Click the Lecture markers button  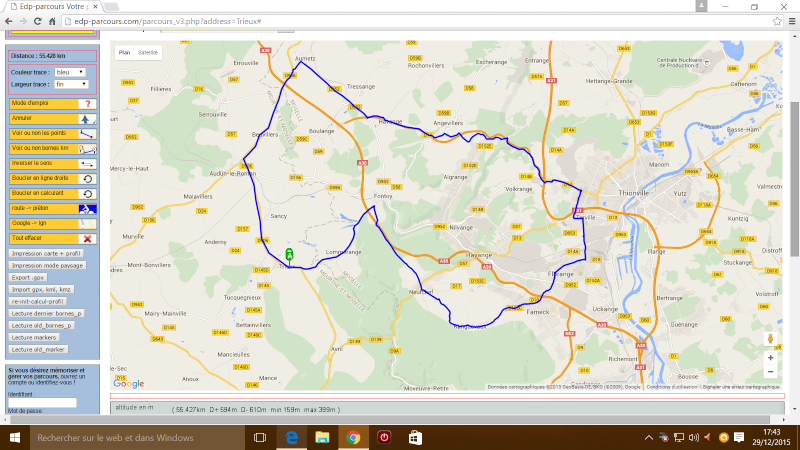click(x=34, y=338)
